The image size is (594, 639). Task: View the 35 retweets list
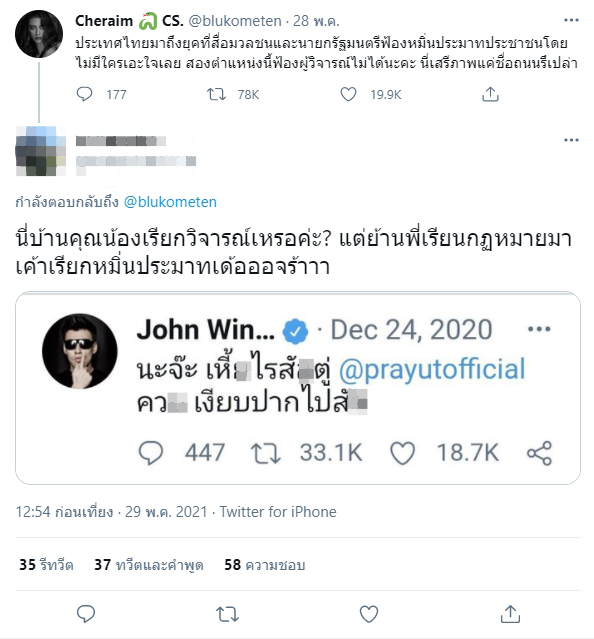tap(46, 565)
